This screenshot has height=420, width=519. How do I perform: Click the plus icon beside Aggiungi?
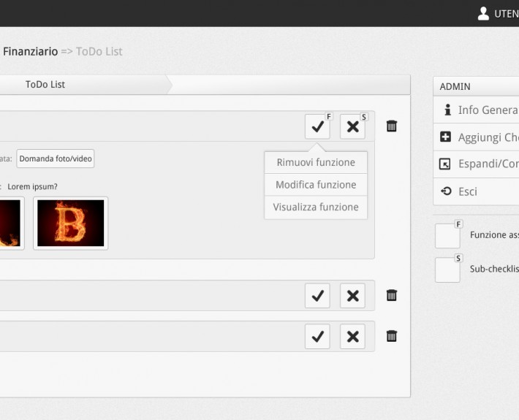tap(445, 137)
